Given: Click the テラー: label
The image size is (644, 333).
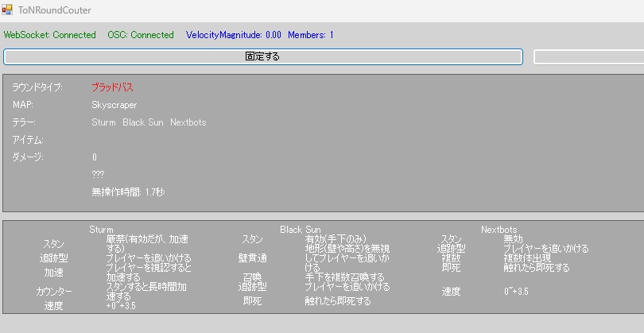Looking at the screenshot, I should coord(24,122).
